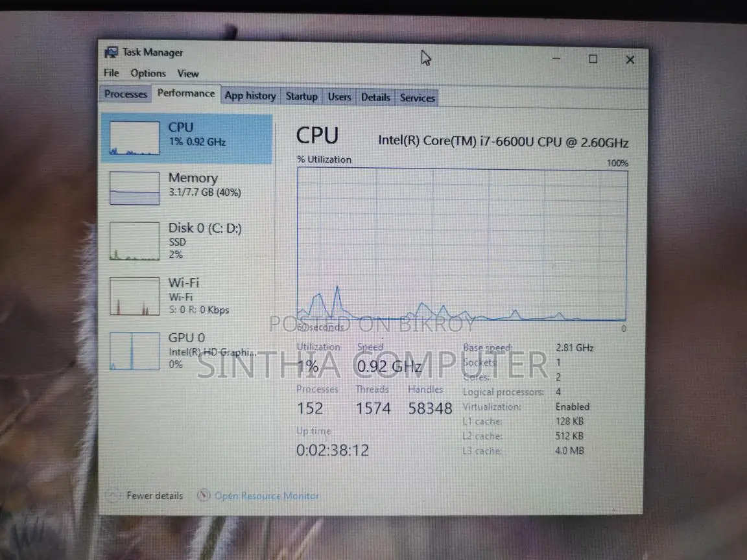The height and width of the screenshot is (560, 747).
Task: Minimize the Task Manager window
Action: click(556, 58)
